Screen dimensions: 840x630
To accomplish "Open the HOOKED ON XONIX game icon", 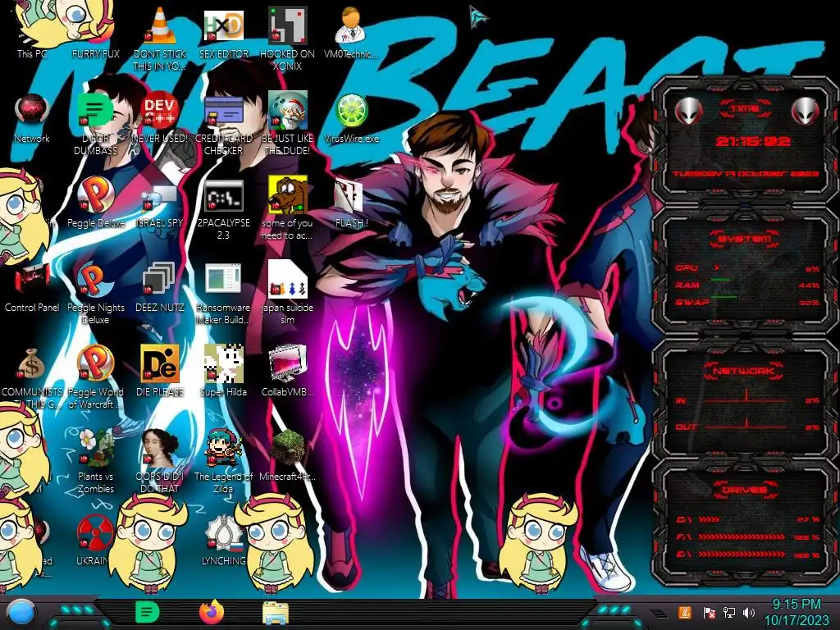I will [287, 26].
